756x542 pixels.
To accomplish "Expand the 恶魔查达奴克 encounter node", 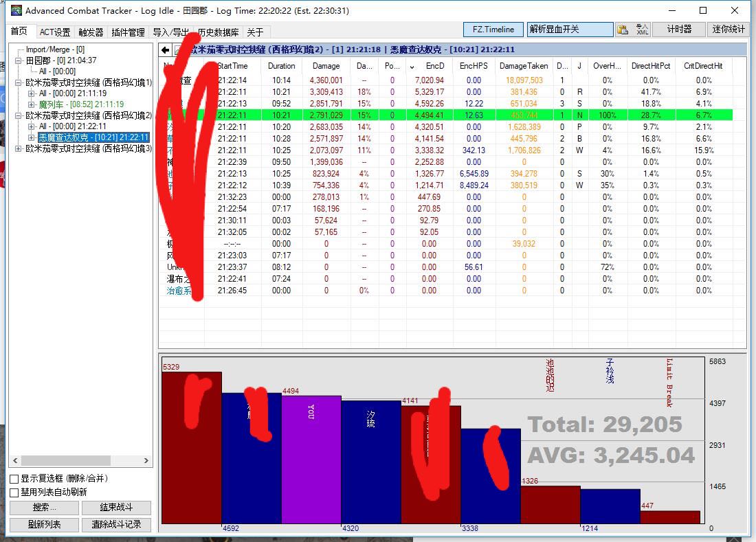I will point(32,138).
